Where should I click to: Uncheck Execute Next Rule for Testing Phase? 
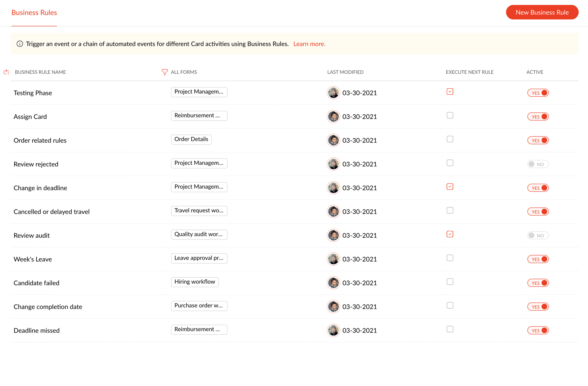(x=450, y=92)
